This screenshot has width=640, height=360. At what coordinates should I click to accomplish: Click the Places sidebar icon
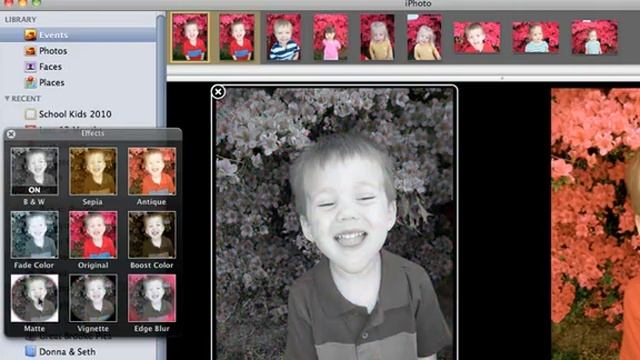[x=30, y=82]
